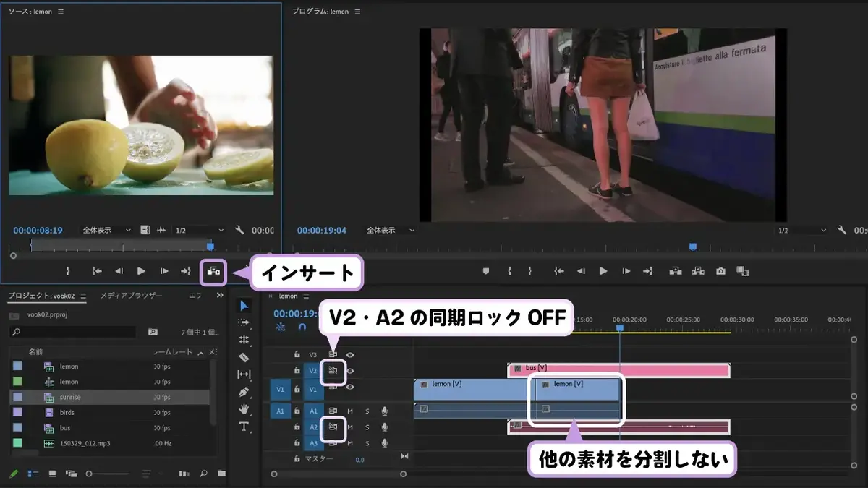Viewport: 868px width, 488px height.
Task: Click the pink bus [V] clip
Action: click(x=618, y=370)
